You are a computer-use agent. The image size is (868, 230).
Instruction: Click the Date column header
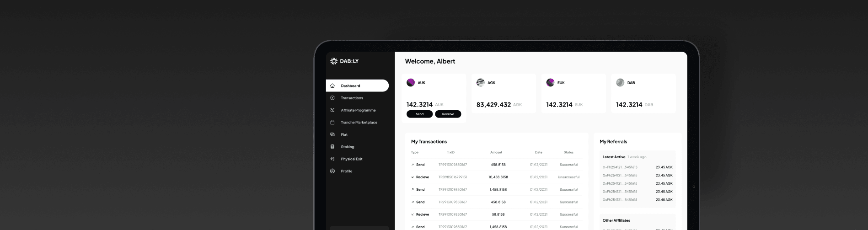coord(539,152)
